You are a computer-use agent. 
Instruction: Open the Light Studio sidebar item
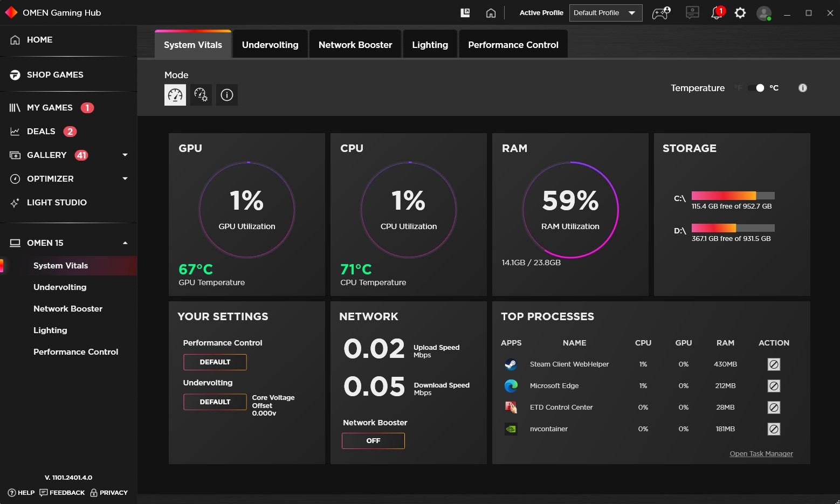pyautogui.click(x=57, y=202)
